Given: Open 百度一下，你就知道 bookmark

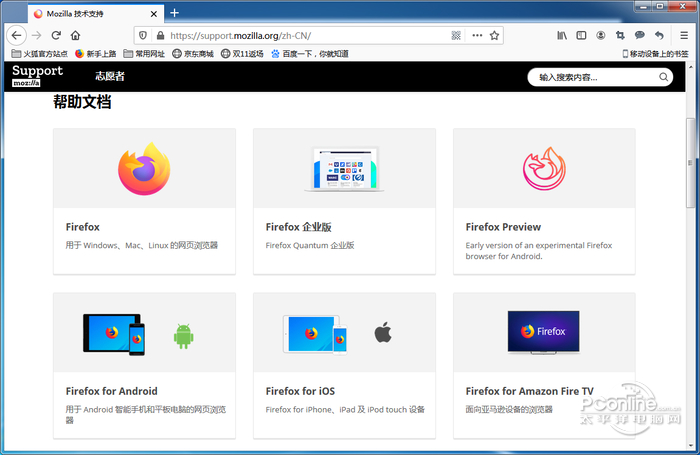Looking at the screenshot, I should pos(310,54).
